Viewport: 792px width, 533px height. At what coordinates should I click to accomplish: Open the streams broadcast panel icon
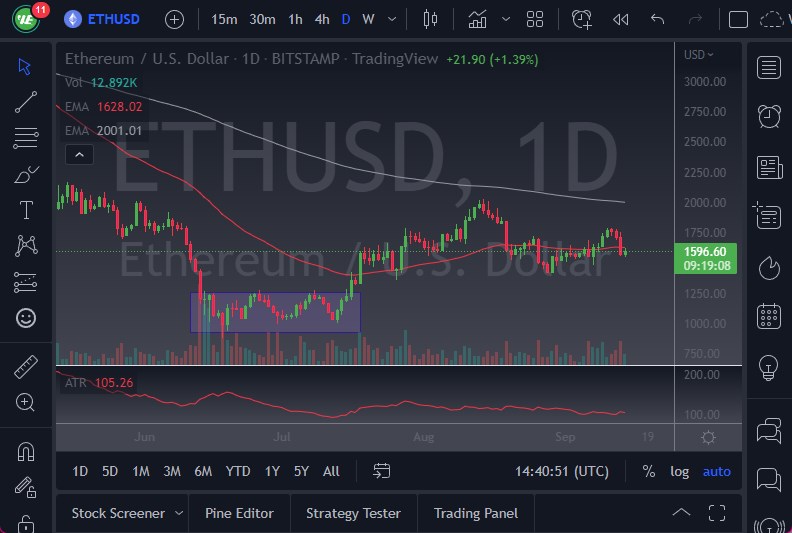(x=769, y=525)
